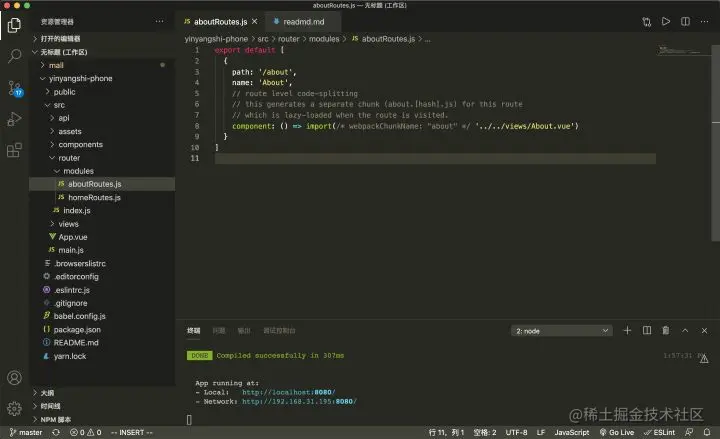Open Source Control view with badge
Viewport: 720px width, 439px height.
(15, 88)
